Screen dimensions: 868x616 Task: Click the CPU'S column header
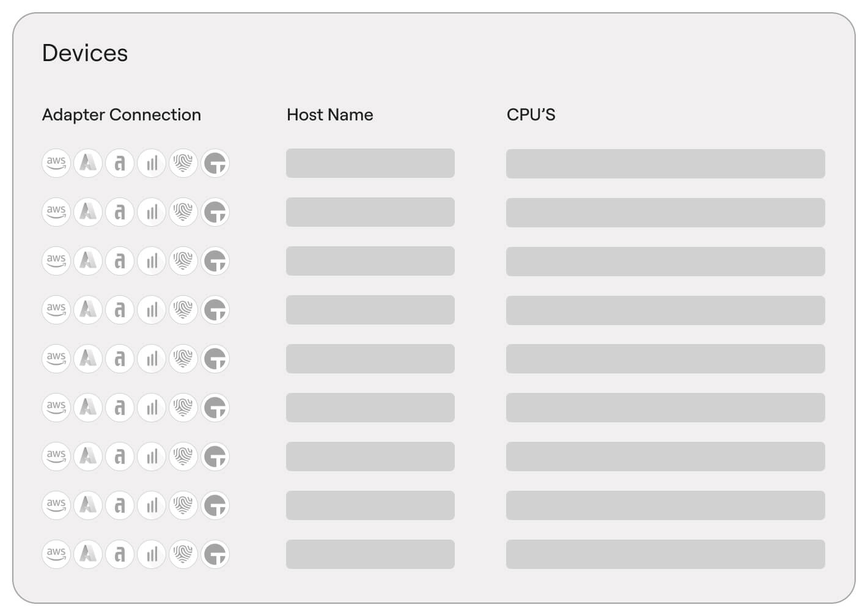point(531,115)
